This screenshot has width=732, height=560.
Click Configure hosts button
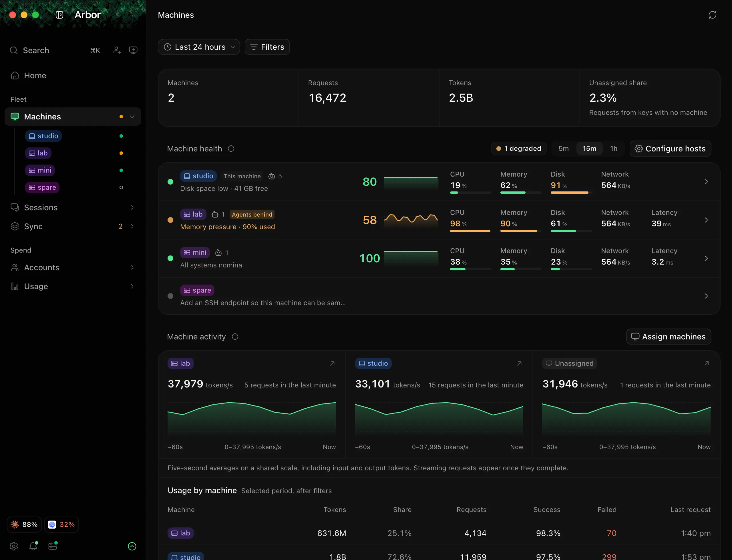coord(670,149)
